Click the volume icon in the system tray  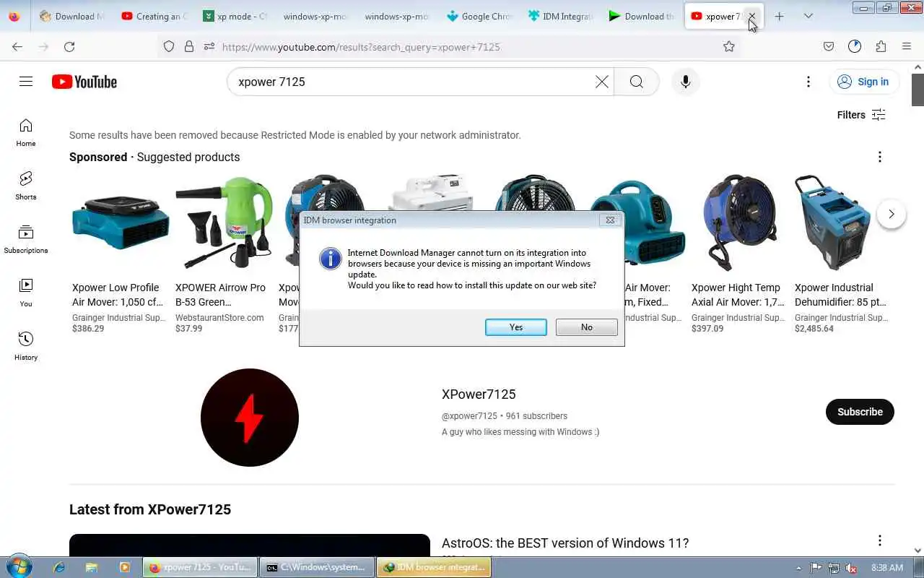(x=852, y=568)
